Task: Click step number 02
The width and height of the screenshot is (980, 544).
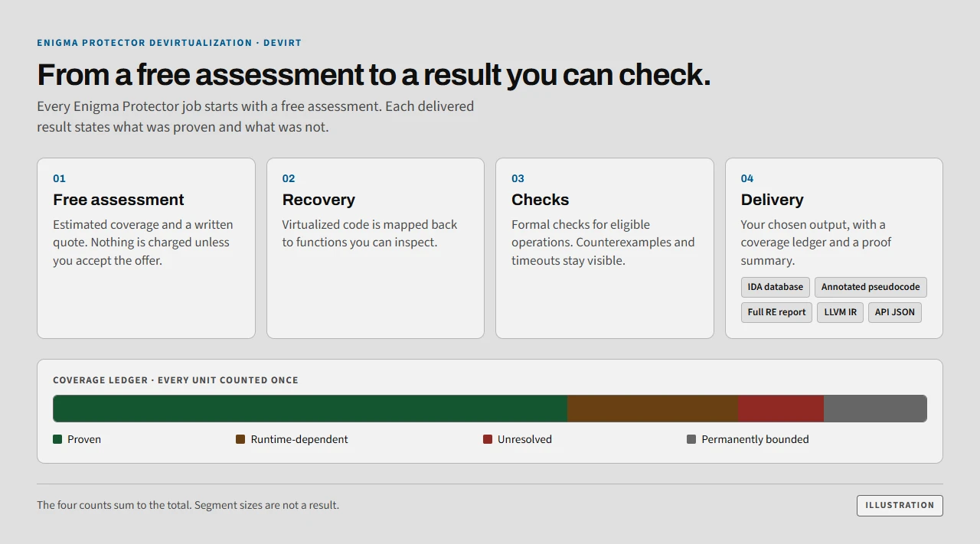Action: click(289, 178)
